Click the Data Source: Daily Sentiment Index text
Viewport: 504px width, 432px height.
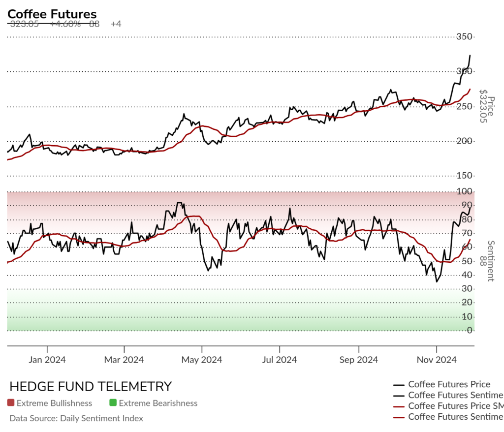tap(76, 418)
